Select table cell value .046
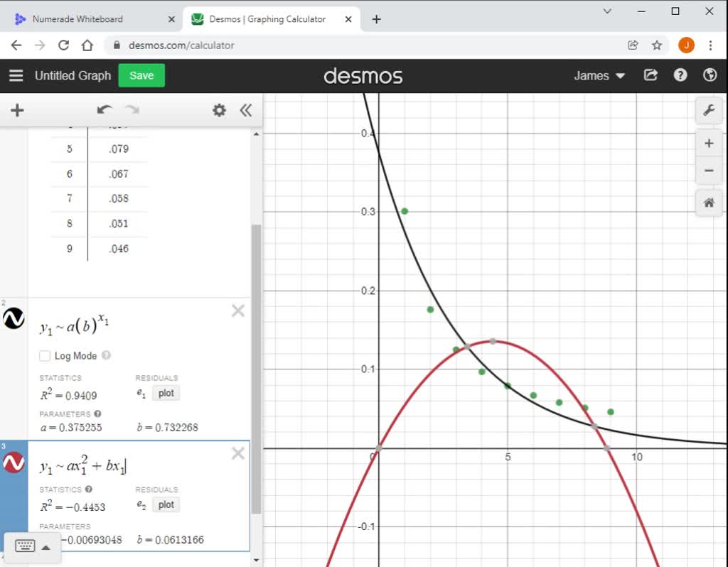This screenshot has width=728, height=567. pos(119,249)
